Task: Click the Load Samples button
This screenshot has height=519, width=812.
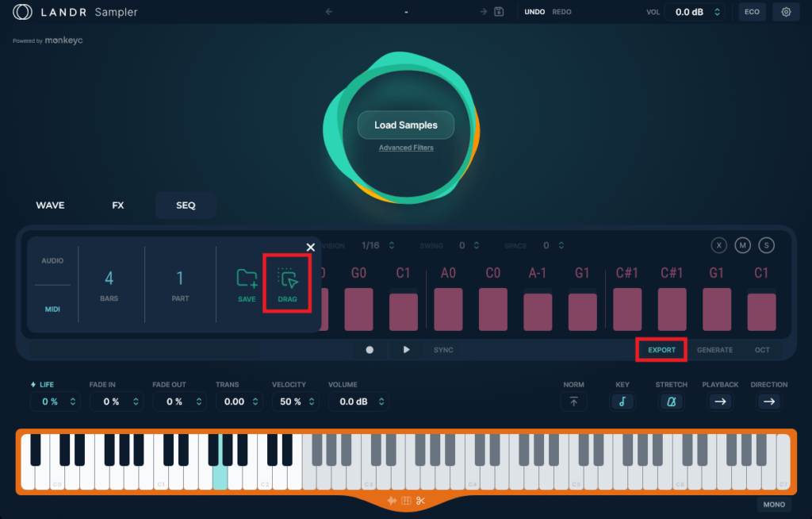Action: (406, 125)
